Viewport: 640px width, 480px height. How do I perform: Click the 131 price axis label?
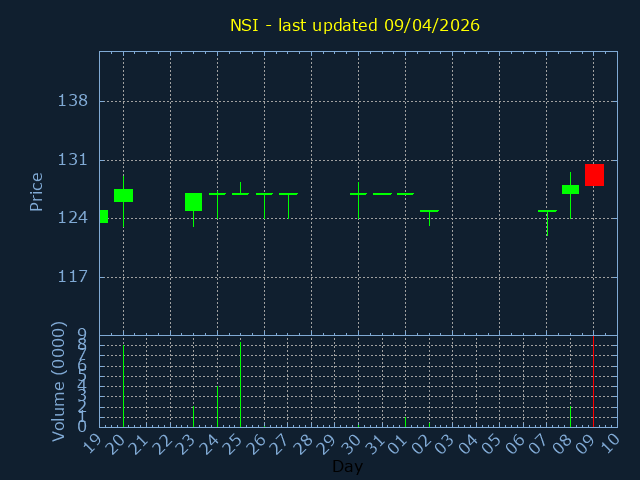[x=73, y=160]
